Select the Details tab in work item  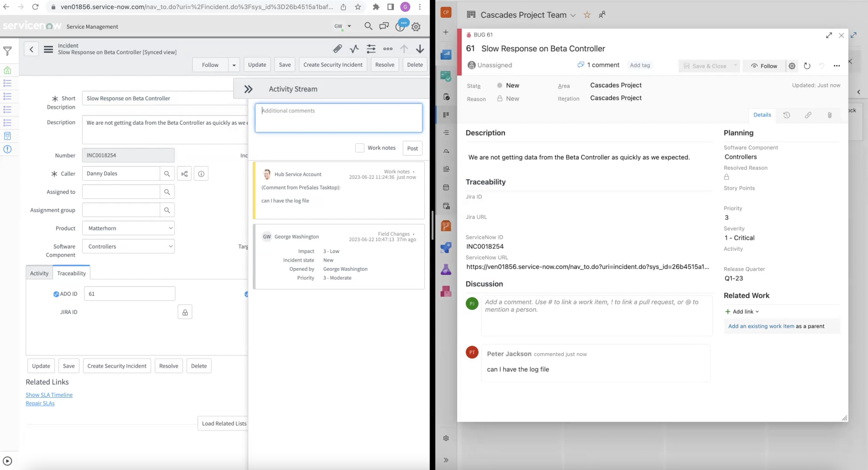pyautogui.click(x=762, y=115)
